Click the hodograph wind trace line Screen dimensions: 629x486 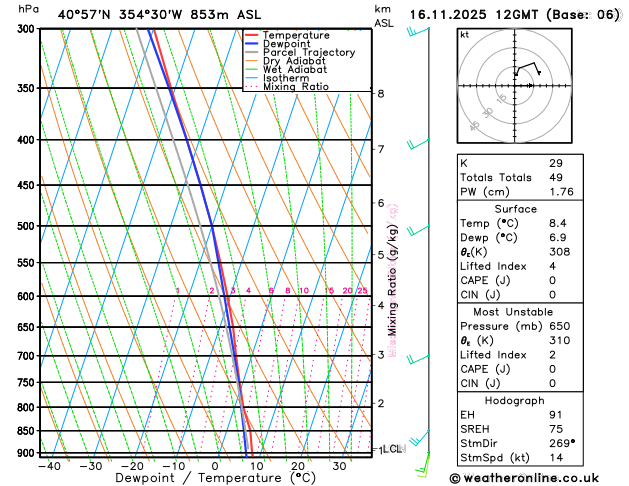point(528,68)
